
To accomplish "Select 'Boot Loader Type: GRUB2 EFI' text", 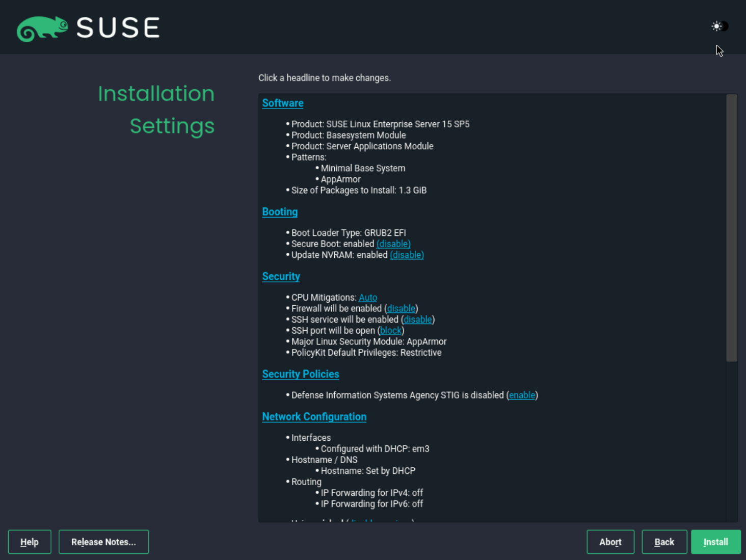I will point(349,233).
